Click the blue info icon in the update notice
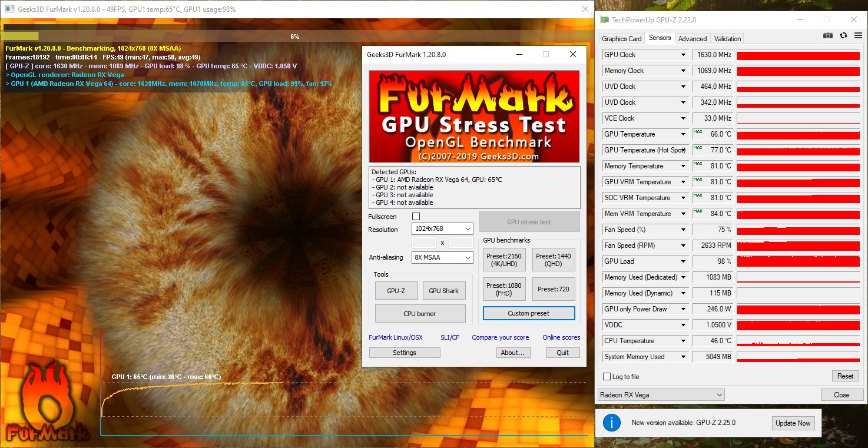Image resolution: width=868 pixels, height=448 pixels. coord(612,423)
